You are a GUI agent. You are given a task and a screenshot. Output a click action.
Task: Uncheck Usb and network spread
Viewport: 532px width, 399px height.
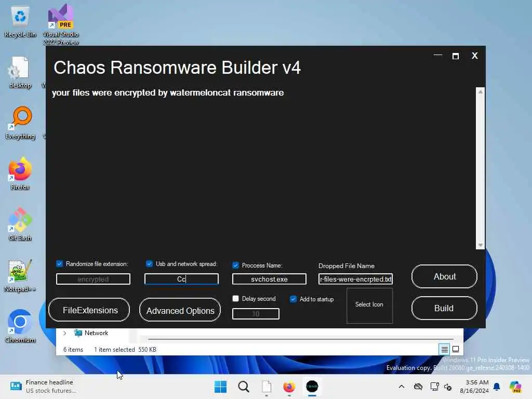click(149, 263)
